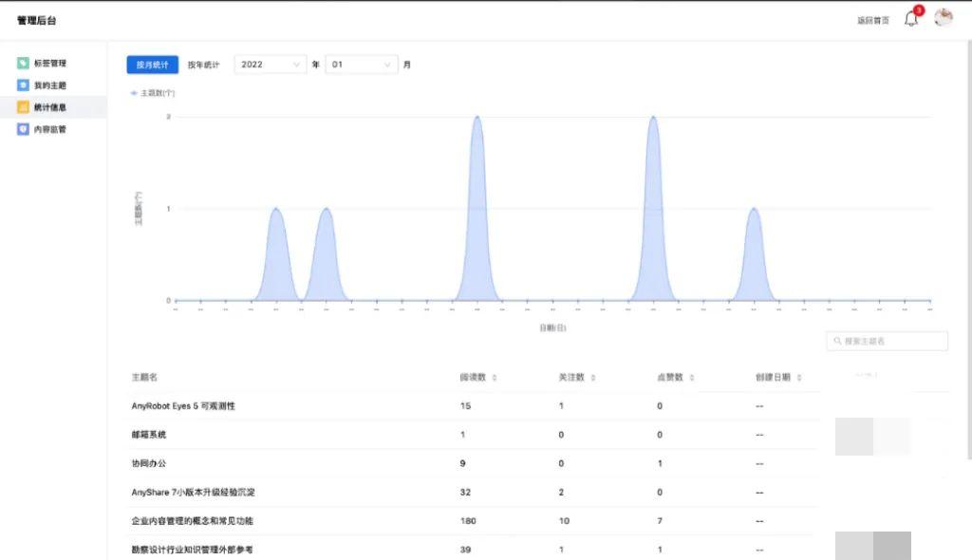Select the 我的主题 icon in the sidebar
Viewport: 972px width, 560px height.
coord(21,85)
